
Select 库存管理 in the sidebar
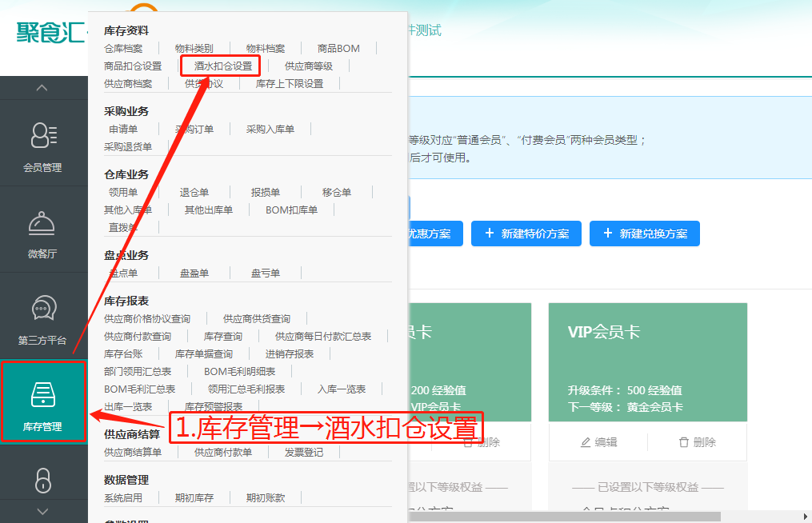43,402
